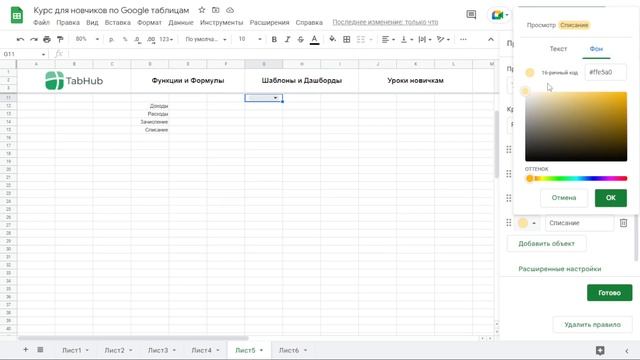The image size is (640, 360).
Task: Open the borders tool
Action: 347,39
